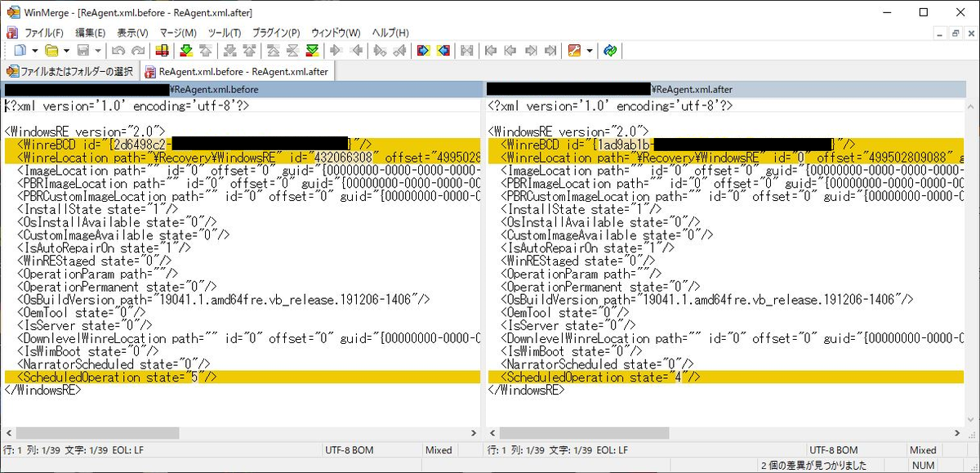This screenshot has height=473, width=980.
Task: Open the ヘルプ(H) menu
Action: (390, 33)
